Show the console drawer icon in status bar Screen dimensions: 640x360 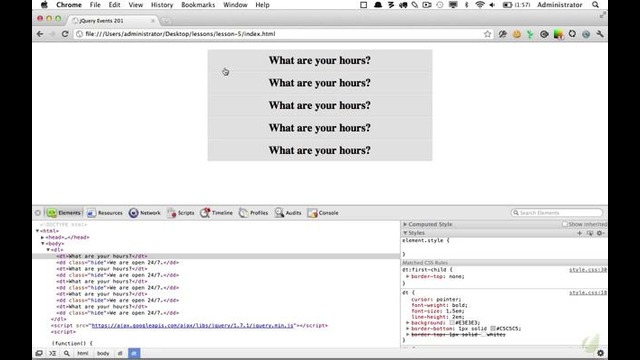point(53,353)
